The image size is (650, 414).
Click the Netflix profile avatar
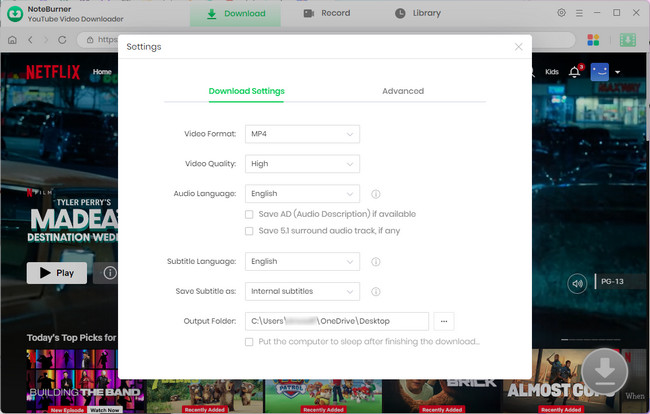(599, 72)
